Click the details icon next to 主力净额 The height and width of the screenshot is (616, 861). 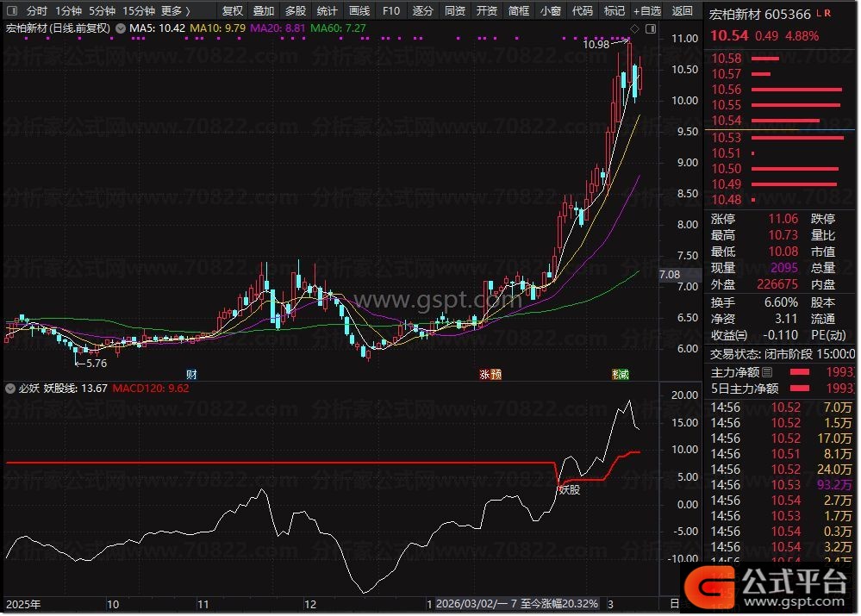tap(766, 372)
